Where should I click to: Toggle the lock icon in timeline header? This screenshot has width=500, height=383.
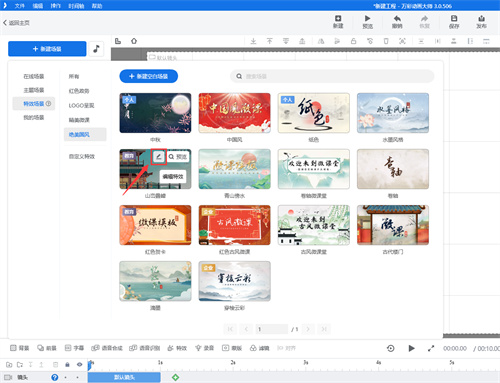tap(67, 364)
